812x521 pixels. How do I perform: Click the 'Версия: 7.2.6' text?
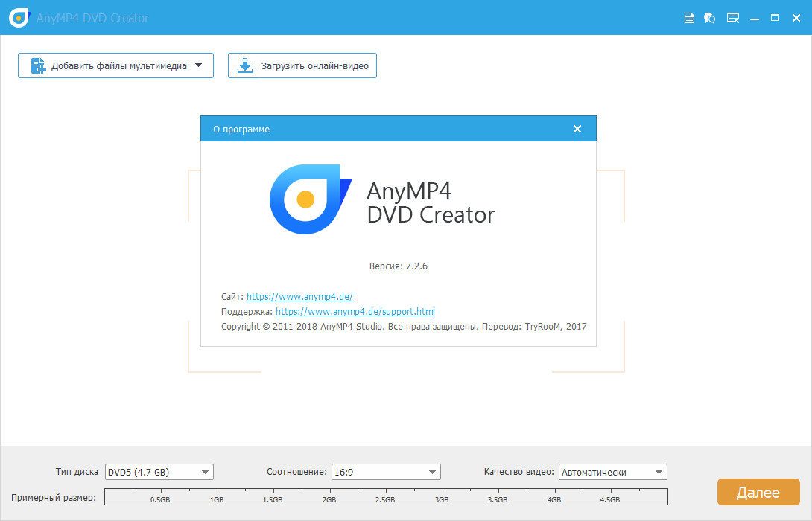click(x=399, y=266)
